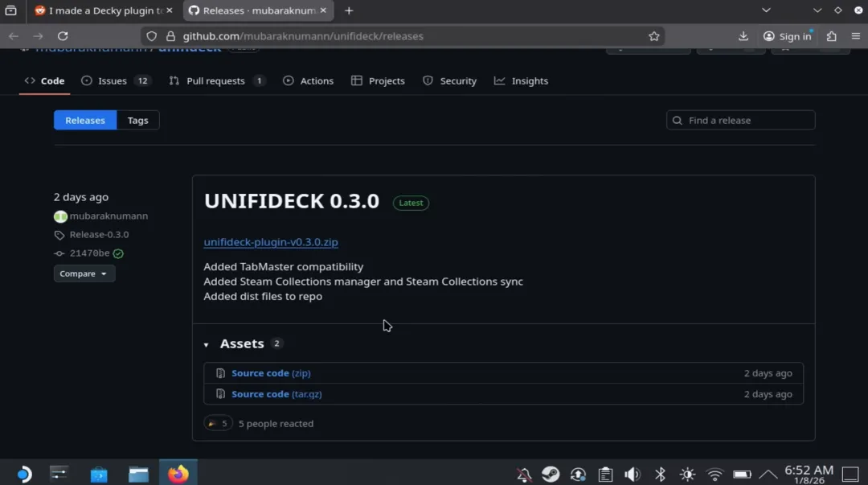Open a new browser tab with plus

349,10
